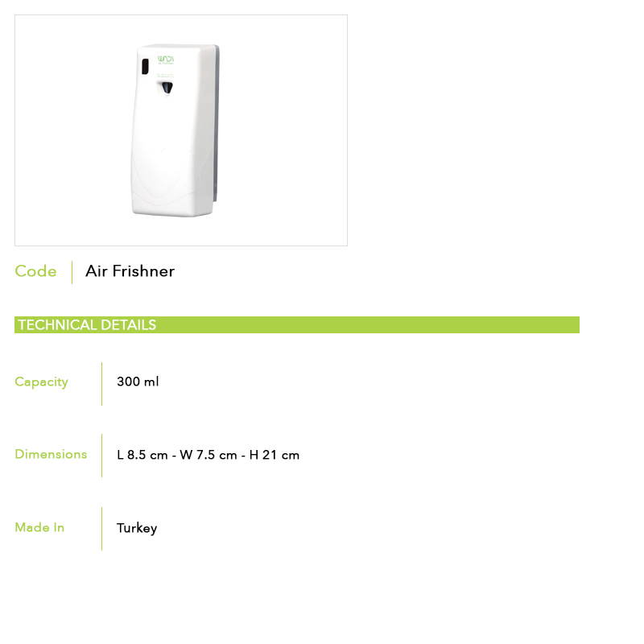The width and height of the screenshot is (644, 644).
Task: Click the green "Code" label
Action: tap(35, 271)
